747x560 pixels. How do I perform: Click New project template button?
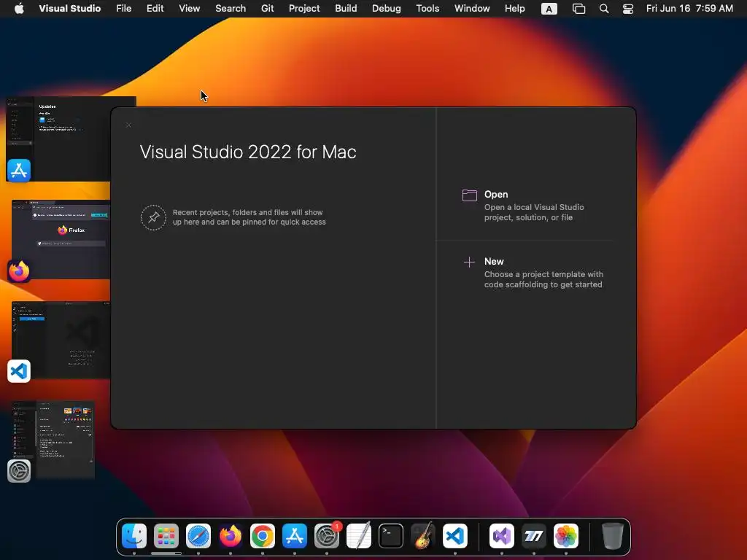[533, 273]
